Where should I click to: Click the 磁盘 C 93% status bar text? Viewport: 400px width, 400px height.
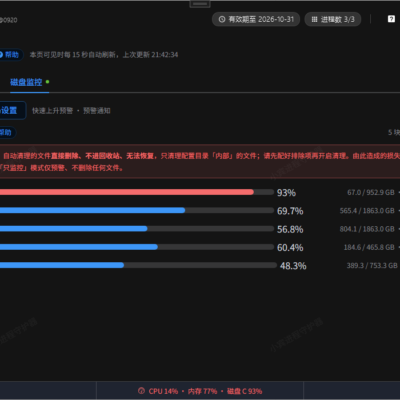pos(244,391)
